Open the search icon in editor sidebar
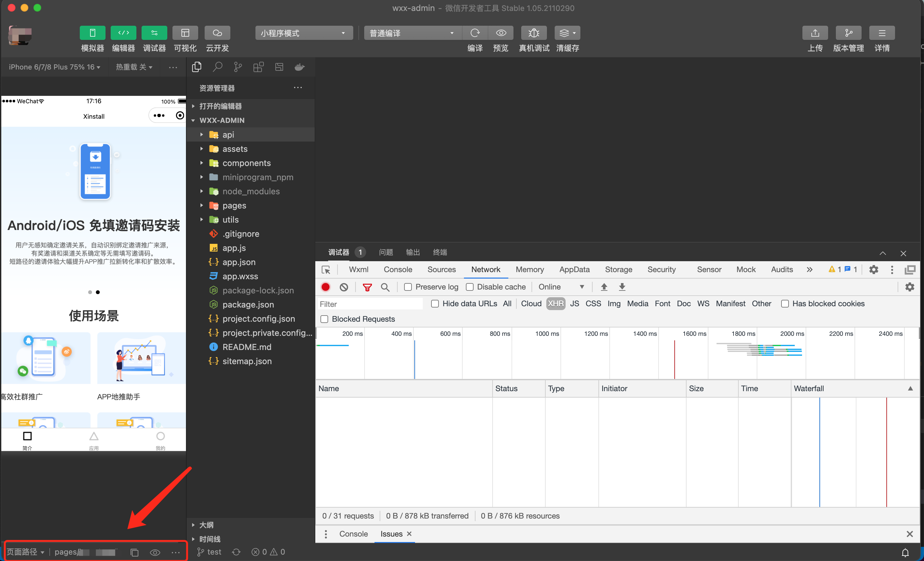This screenshot has width=924, height=561. [x=217, y=67]
